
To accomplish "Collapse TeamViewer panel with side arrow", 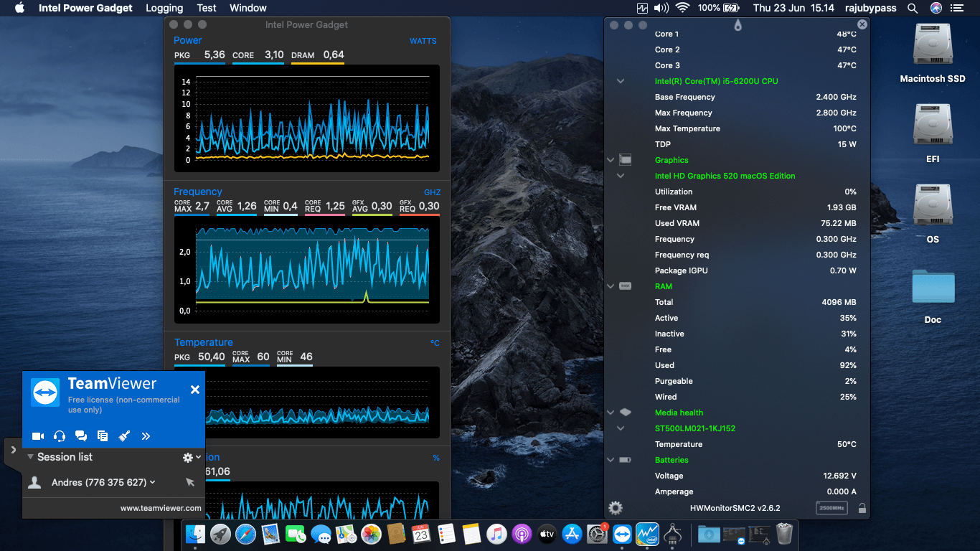I will 13,450.
